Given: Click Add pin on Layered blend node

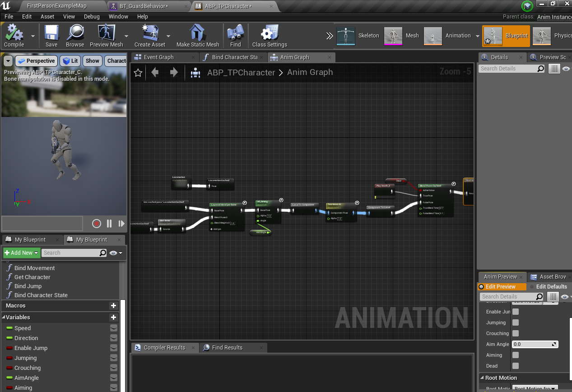Looking at the screenshot, I should click(x=215, y=229).
